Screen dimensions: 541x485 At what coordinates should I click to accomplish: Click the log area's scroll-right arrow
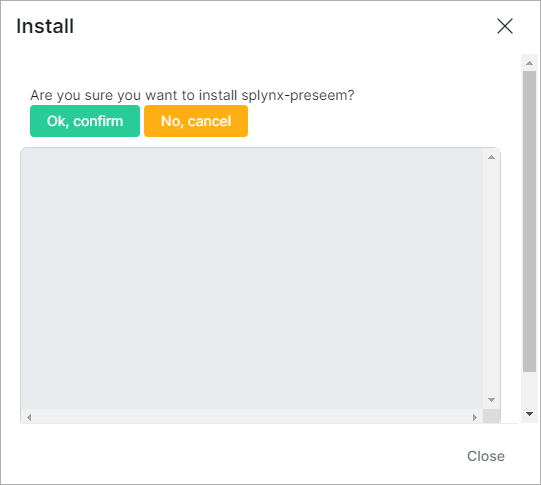(475, 417)
